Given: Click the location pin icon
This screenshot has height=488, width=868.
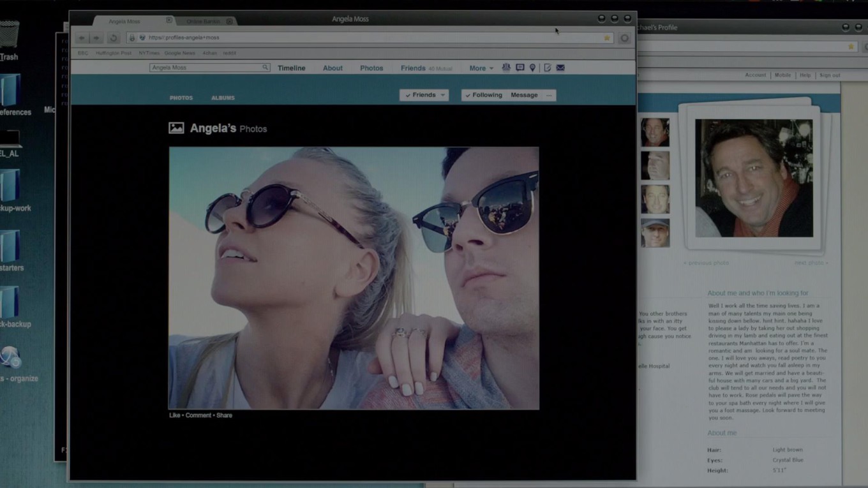Looking at the screenshot, I should [532, 68].
